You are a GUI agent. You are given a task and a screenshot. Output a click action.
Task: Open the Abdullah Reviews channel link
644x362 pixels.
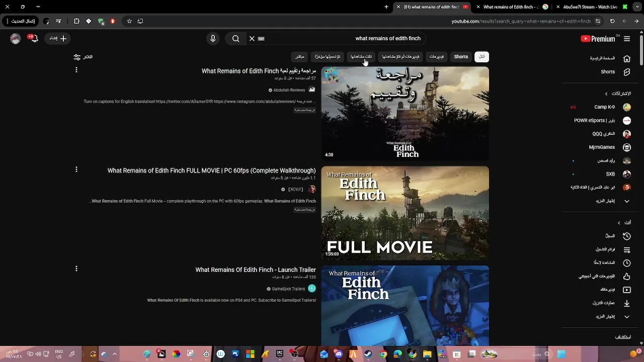click(289, 90)
